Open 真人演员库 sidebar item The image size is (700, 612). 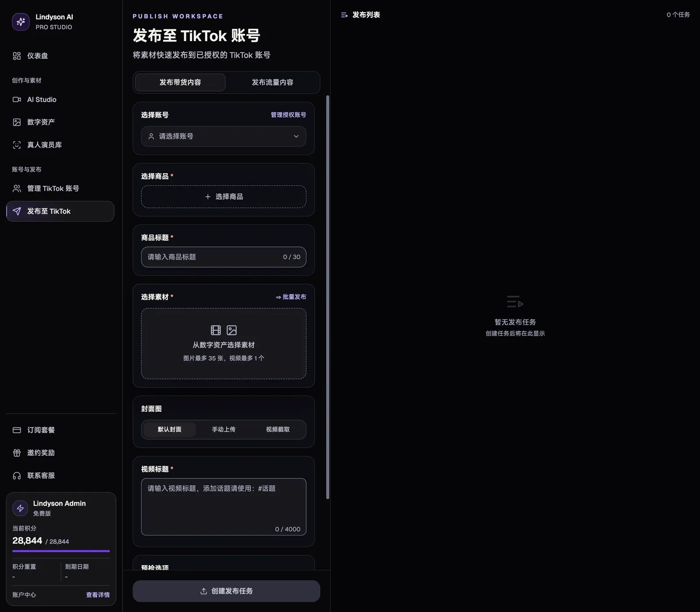click(60, 145)
